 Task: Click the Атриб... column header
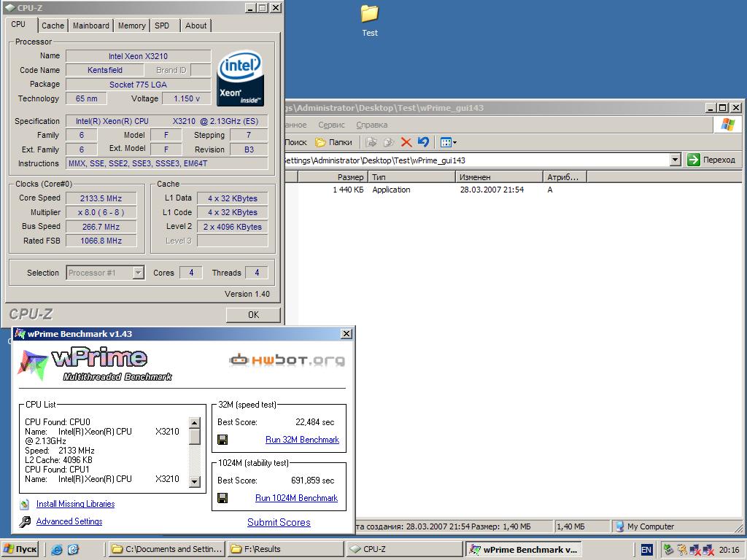(565, 177)
